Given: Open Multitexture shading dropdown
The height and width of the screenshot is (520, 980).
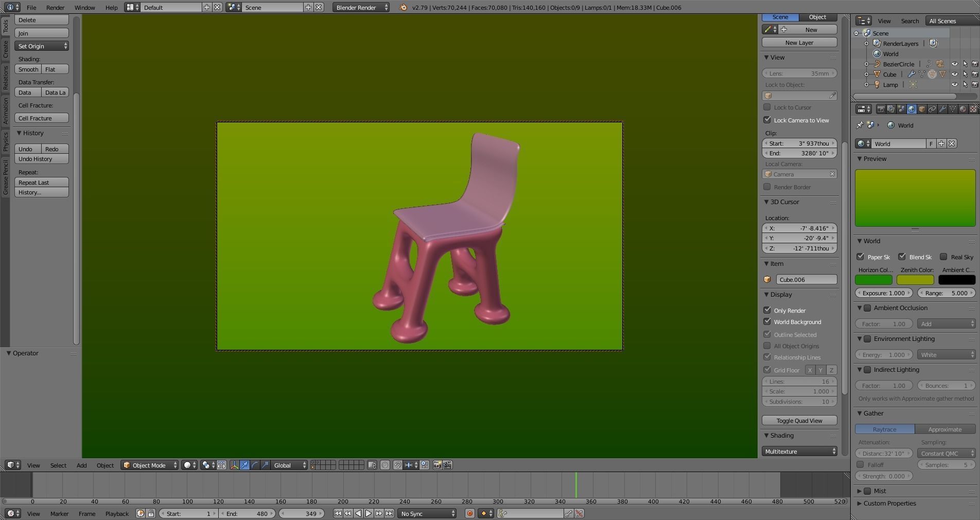Looking at the screenshot, I should point(799,451).
